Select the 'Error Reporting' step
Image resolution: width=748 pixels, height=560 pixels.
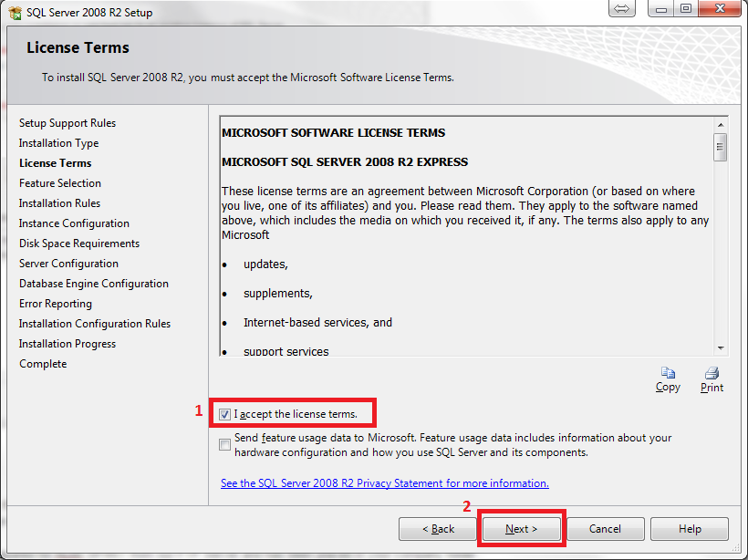[56, 304]
